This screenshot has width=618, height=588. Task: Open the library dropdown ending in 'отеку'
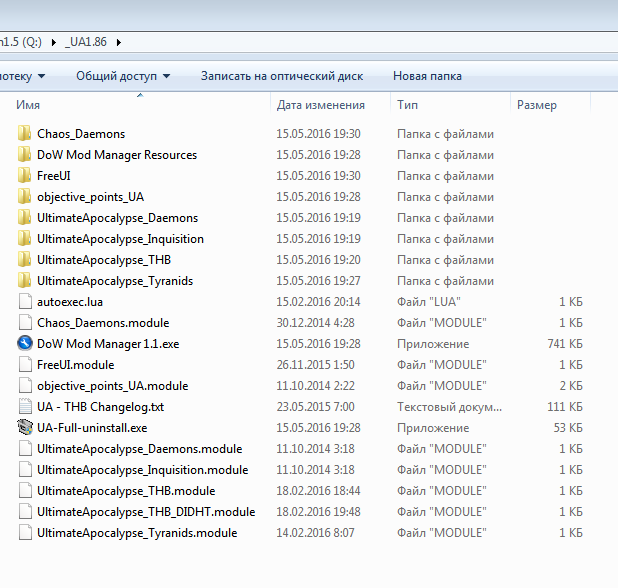(x=22, y=76)
